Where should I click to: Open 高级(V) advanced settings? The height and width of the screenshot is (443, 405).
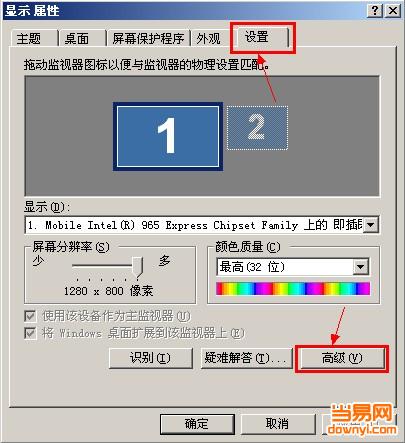click(342, 358)
